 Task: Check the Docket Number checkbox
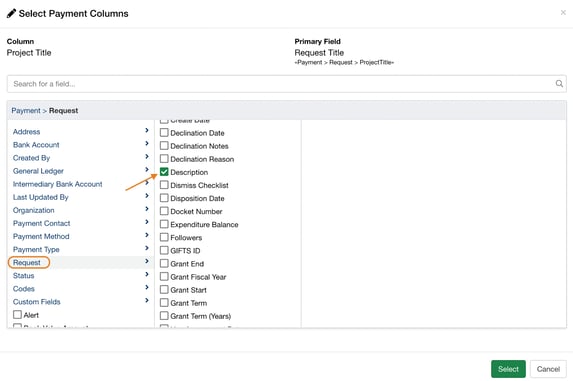[x=164, y=211]
